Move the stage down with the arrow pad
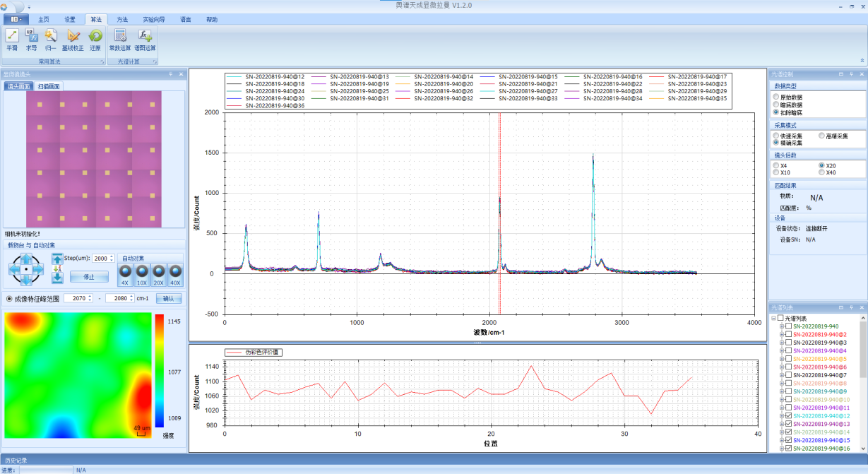This screenshot has height=474, width=868. pos(26,280)
